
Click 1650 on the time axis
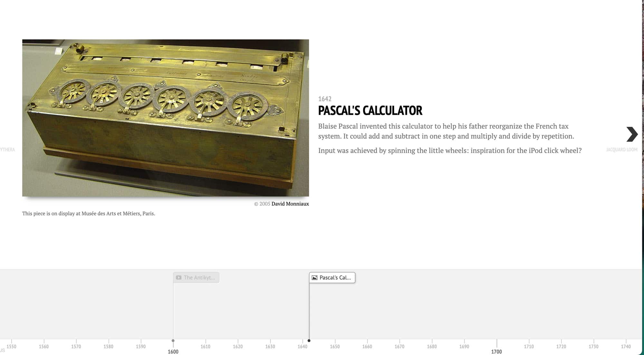pos(335,347)
